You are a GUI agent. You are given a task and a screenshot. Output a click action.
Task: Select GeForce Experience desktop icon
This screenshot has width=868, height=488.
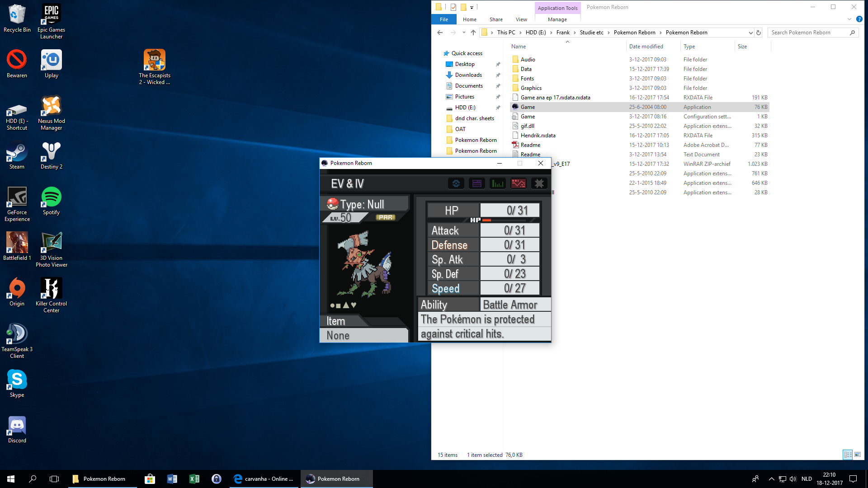pos(17,204)
